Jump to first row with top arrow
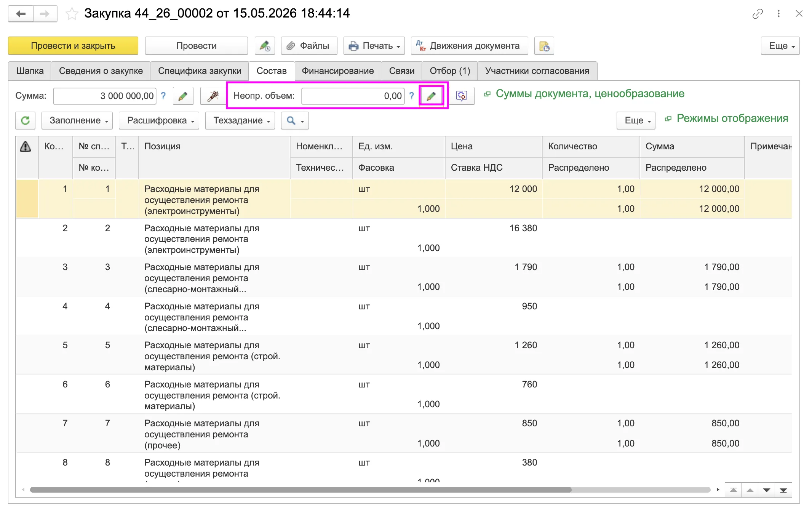812x509 pixels. point(733,490)
